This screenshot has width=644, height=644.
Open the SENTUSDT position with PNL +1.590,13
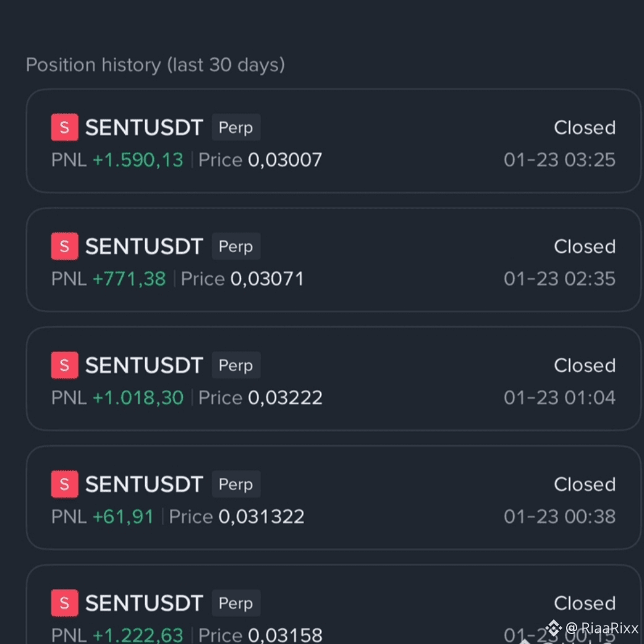[334, 141]
